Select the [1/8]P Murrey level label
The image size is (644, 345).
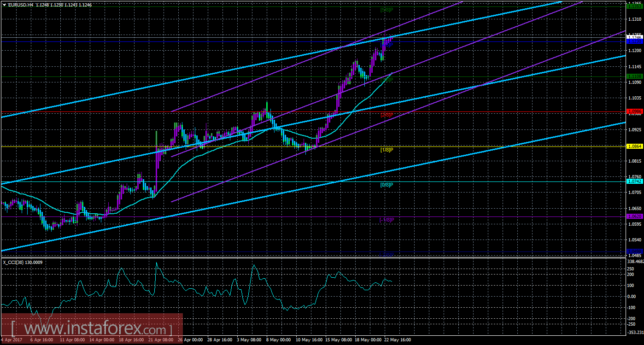[386, 150]
